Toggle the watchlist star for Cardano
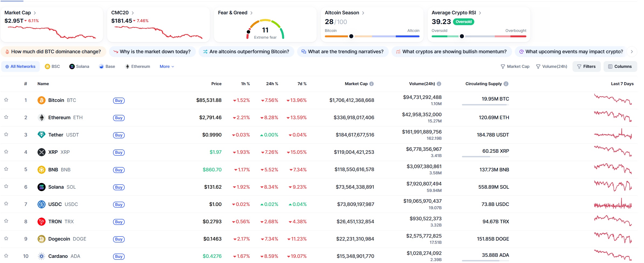This screenshot has height=263, width=644. pyautogui.click(x=6, y=256)
